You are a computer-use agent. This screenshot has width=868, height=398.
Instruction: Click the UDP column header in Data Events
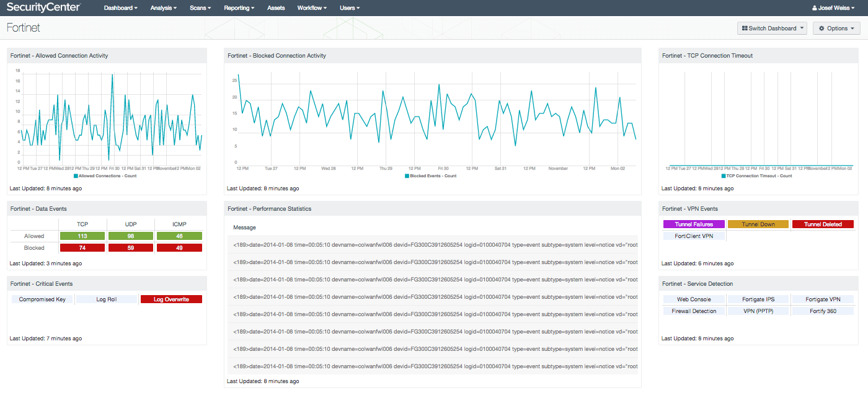coord(131,224)
